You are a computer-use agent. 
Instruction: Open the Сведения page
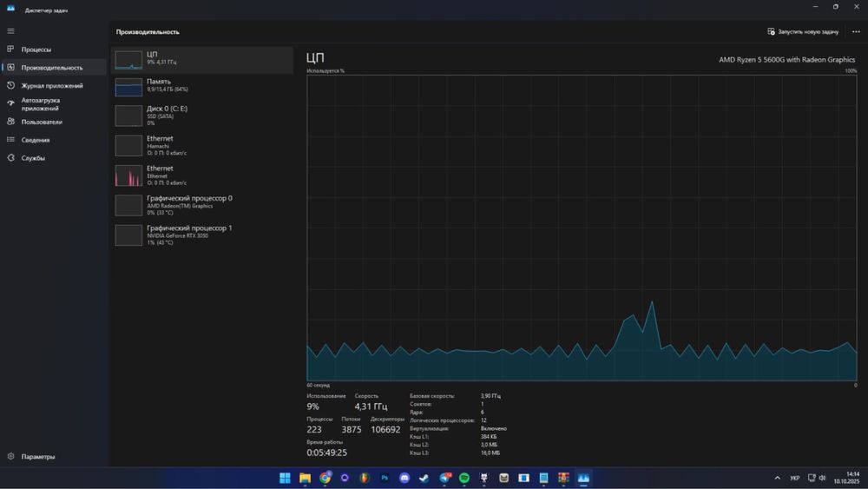tap(54, 140)
